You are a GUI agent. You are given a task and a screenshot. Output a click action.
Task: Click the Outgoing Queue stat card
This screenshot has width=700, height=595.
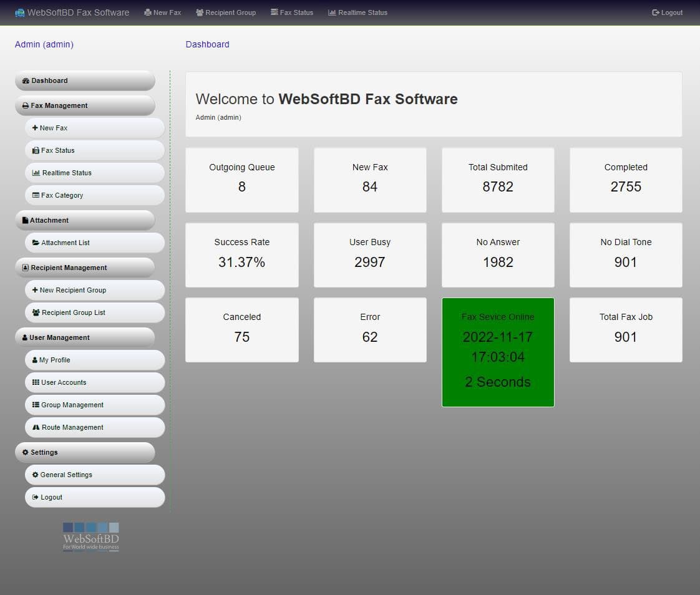242,180
